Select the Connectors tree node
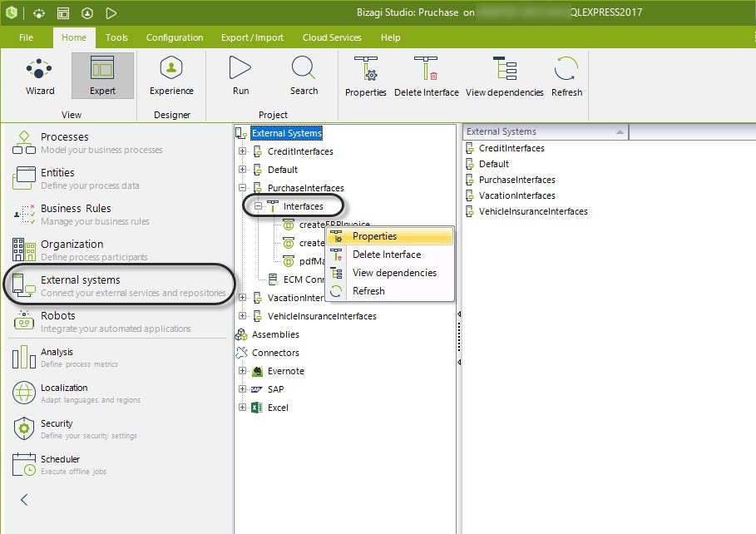Screen dimensions: 756x534 [275, 353]
